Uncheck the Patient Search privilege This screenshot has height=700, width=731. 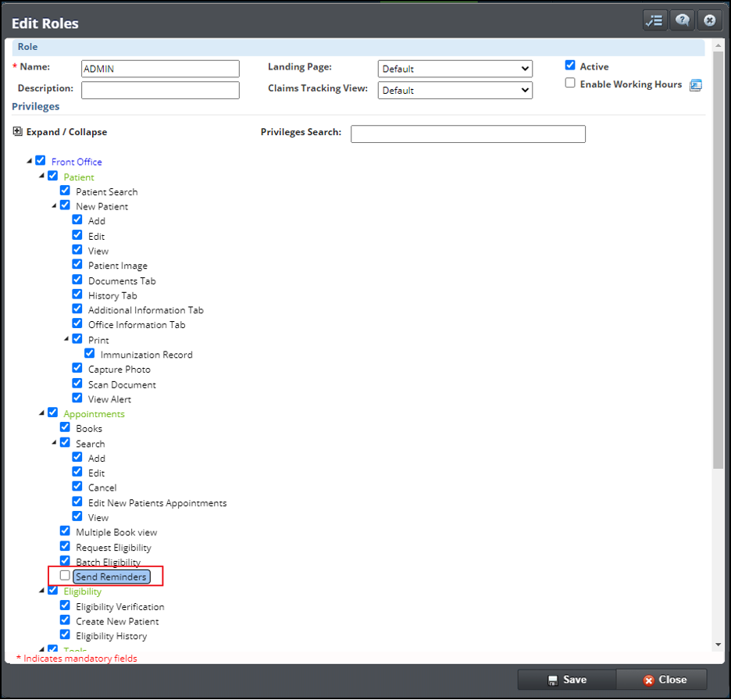coord(65,191)
